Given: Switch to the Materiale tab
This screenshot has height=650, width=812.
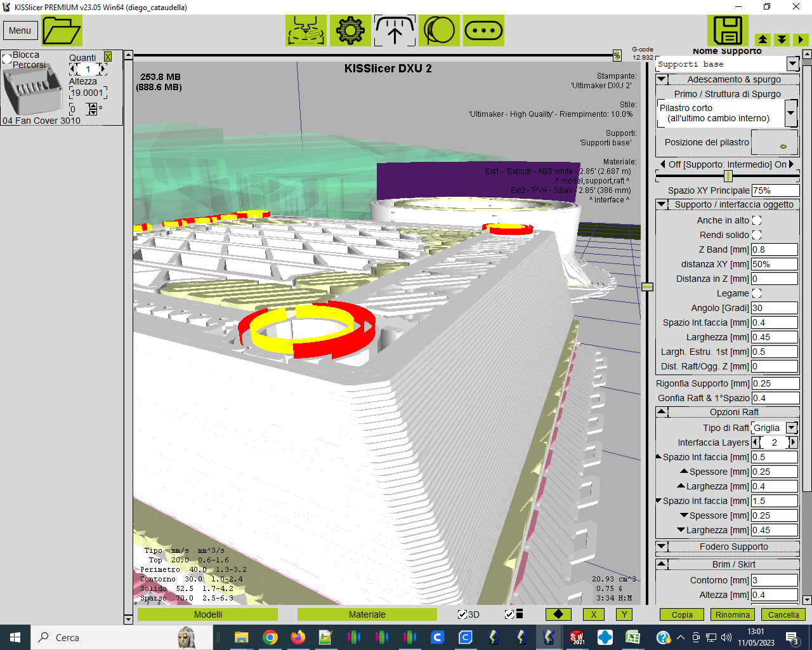Looking at the screenshot, I should click(x=367, y=614).
